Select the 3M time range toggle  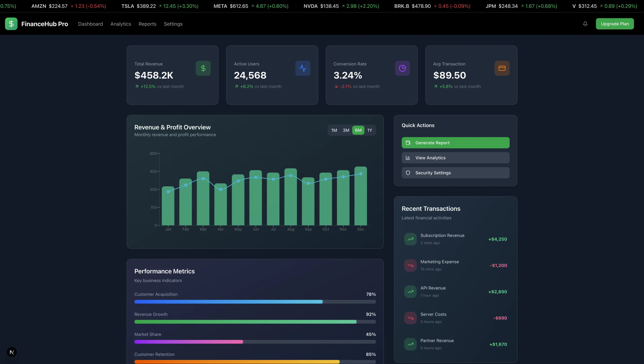point(346,130)
